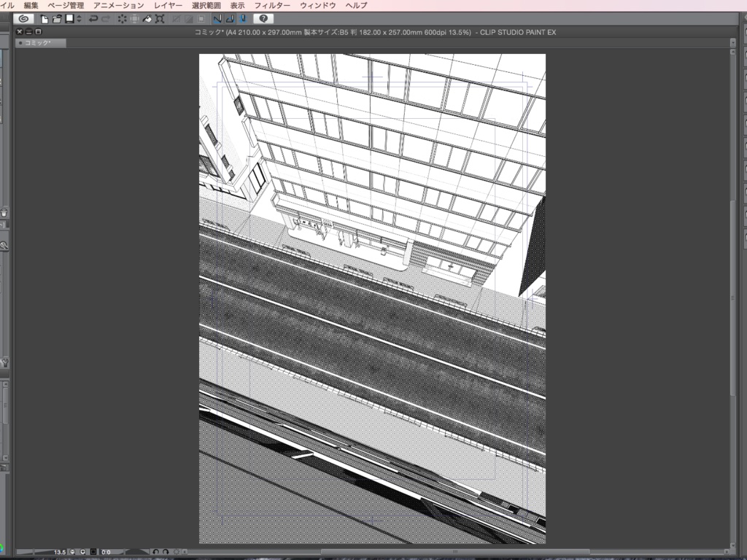Click the Redo arrow on the toolbar
This screenshot has width=747, height=560.
(x=104, y=18)
